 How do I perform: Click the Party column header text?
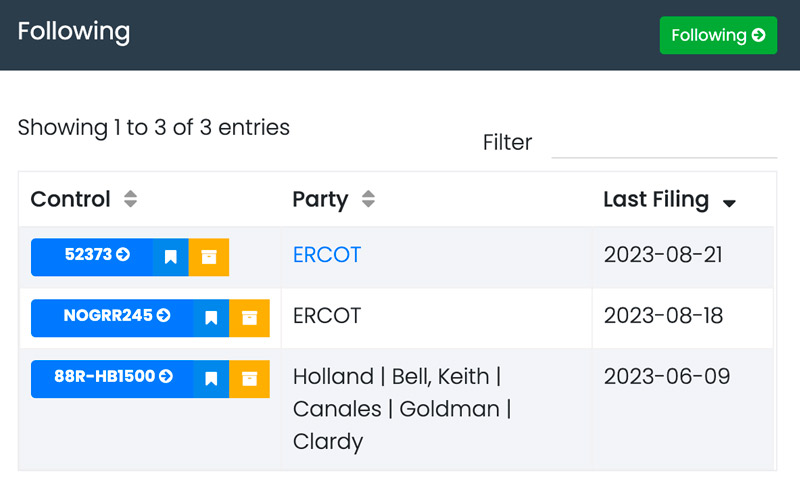coord(320,199)
